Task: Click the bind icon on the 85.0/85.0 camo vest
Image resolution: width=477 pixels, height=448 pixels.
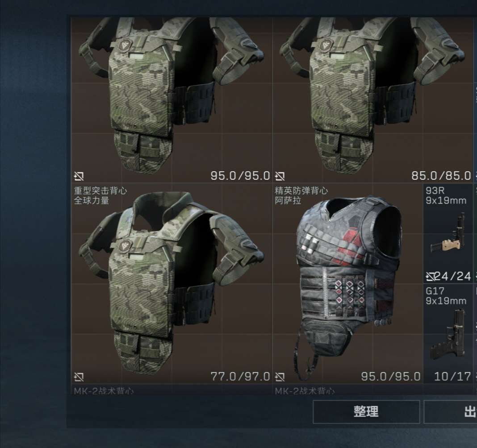Action: 280,176
